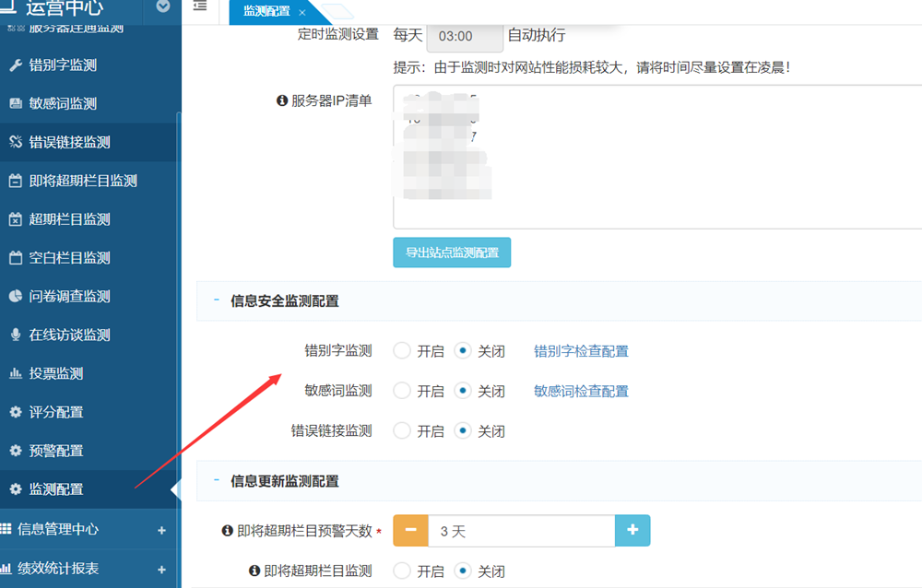Collapse the 信息安全监测配置 section
This screenshot has width=922, height=588.
217,300
